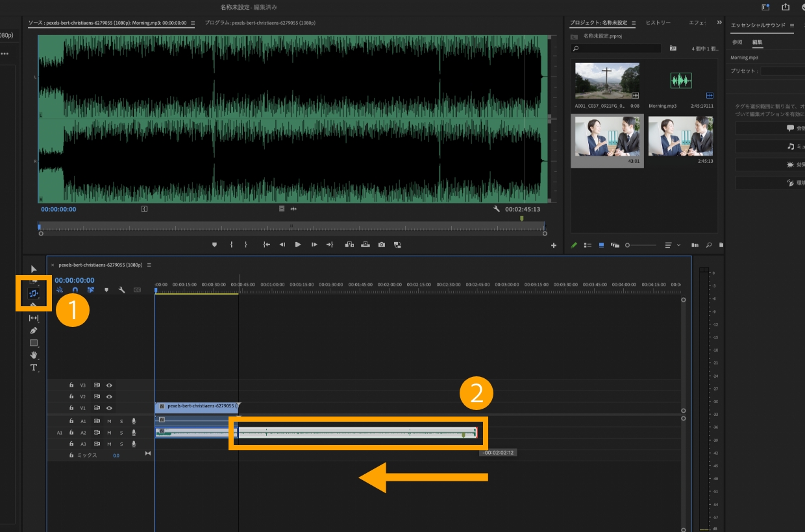Assign the 会話 dialogue audio type
This screenshot has width=805, height=532.
(x=770, y=128)
